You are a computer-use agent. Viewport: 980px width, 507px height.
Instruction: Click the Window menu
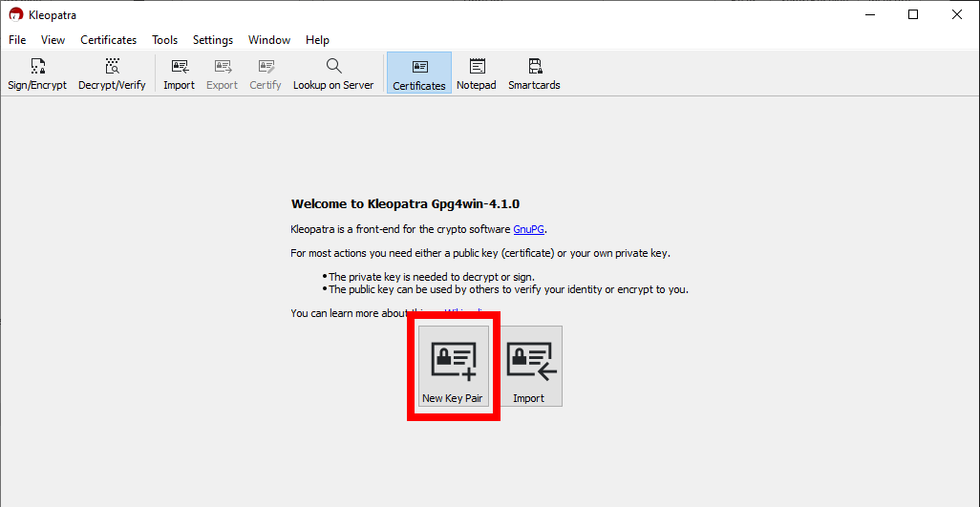tap(269, 40)
